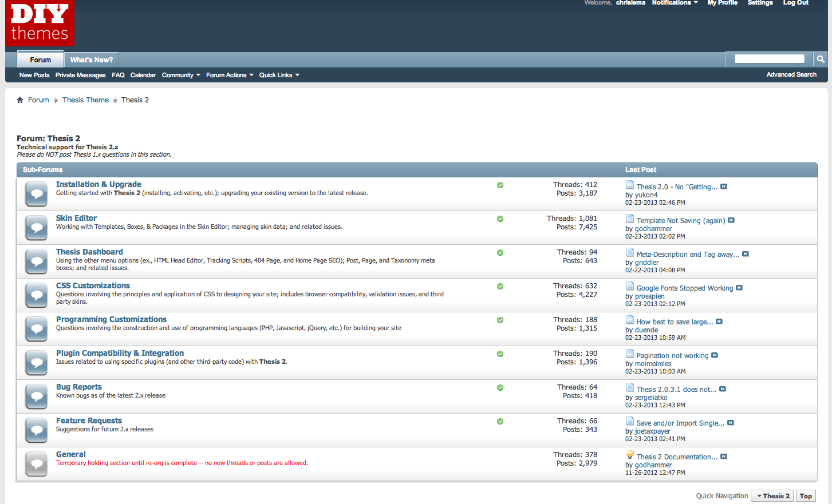Open the Forum Actions dropdown
The height and width of the screenshot is (504, 832).
click(x=230, y=75)
